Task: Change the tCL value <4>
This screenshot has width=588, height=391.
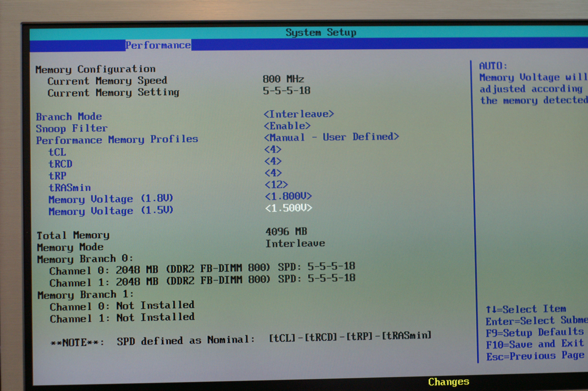Action: pos(273,149)
